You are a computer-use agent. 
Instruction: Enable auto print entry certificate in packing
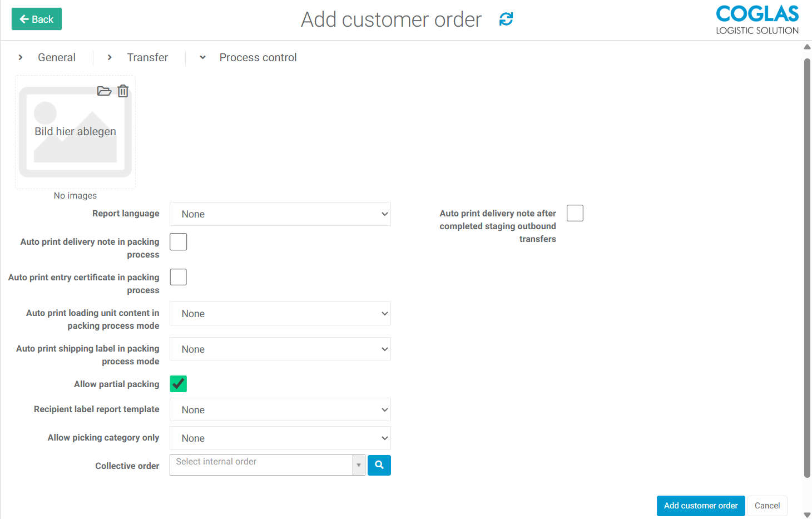178,277
